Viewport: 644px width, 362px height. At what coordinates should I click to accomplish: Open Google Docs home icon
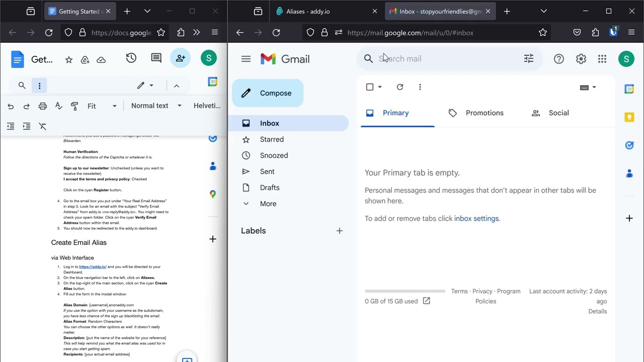18,60
